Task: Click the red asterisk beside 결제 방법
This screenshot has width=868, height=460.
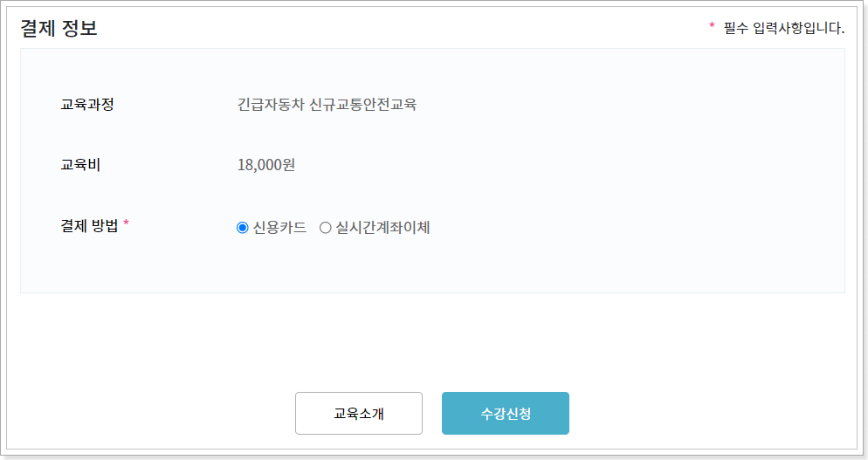Action: point(127,223)
